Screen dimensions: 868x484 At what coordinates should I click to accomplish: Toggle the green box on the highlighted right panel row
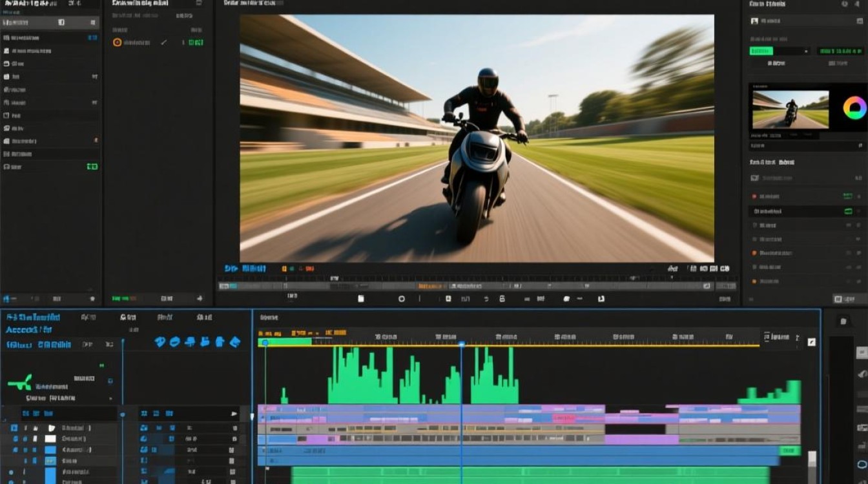pyautogui.click(x=848, y=211)
